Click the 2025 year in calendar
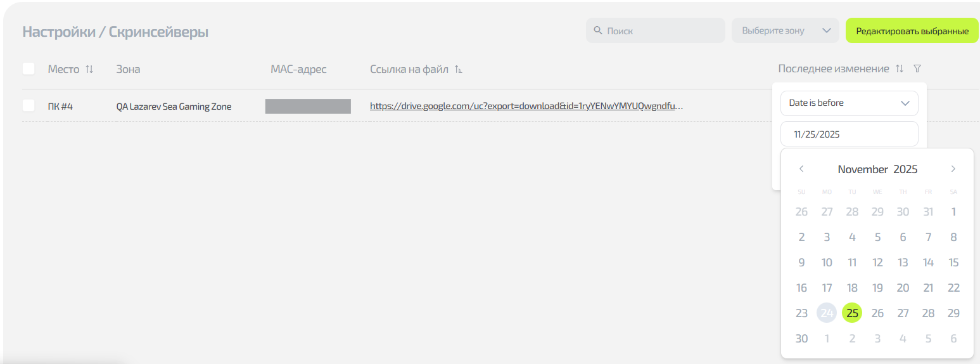The height and width of the screenshot is (364, 980). pos(905,169)
